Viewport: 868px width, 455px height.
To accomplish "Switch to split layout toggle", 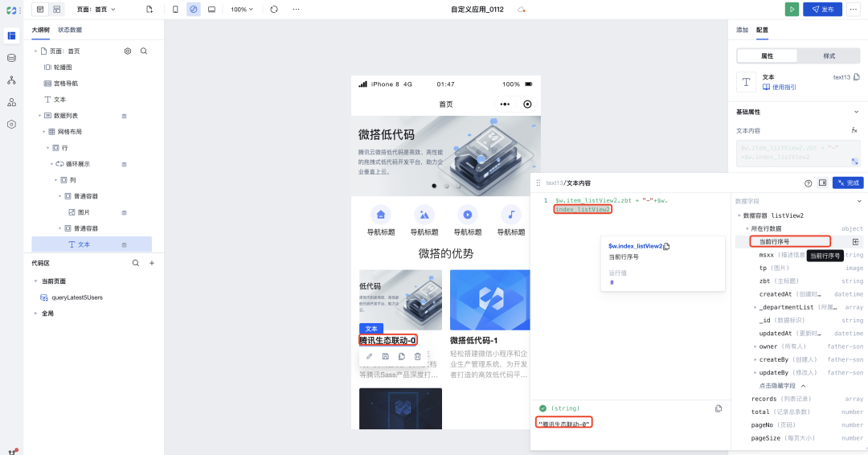I will click(56, 10).
